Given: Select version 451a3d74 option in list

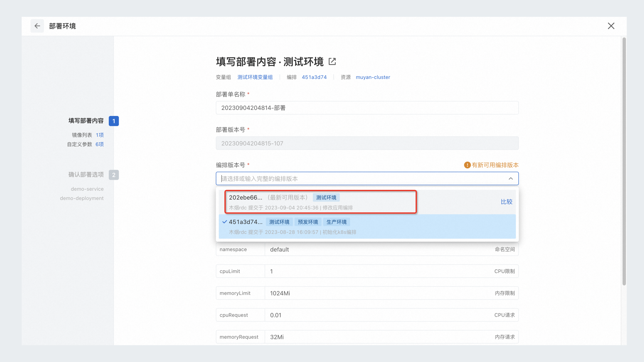Looking at the screenshot, I should pos(367,227).
